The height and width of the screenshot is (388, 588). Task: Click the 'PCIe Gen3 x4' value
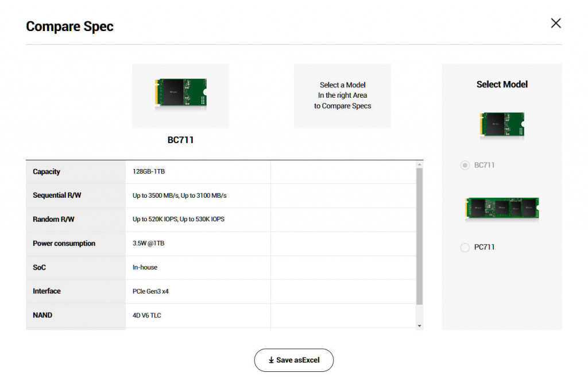click(x=150, y=291)
